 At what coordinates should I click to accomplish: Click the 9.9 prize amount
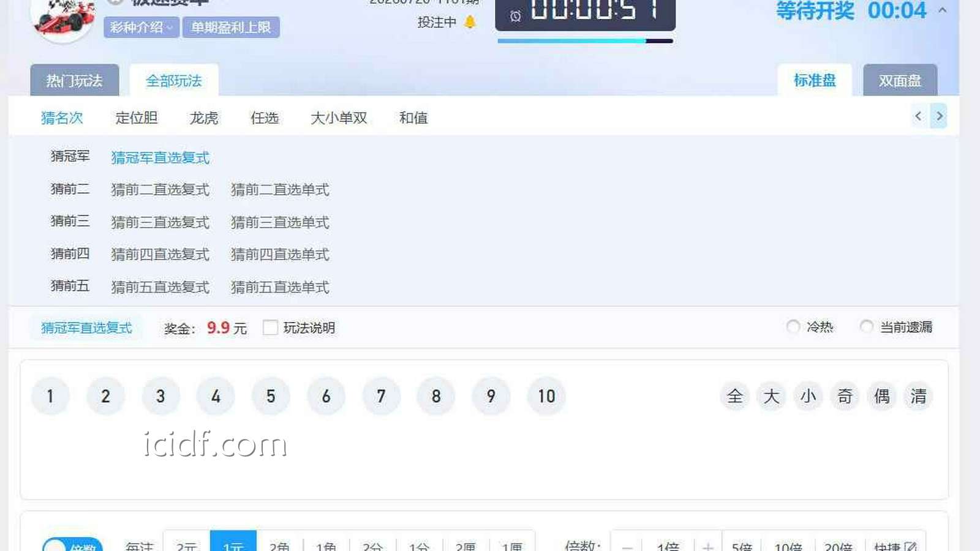(x=218, y=328)
